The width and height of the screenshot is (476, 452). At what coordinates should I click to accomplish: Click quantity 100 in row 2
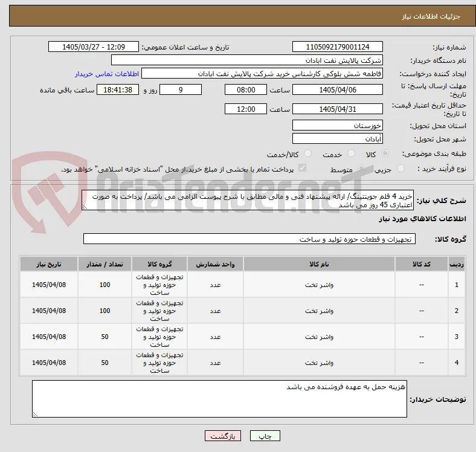pos(105,311)
